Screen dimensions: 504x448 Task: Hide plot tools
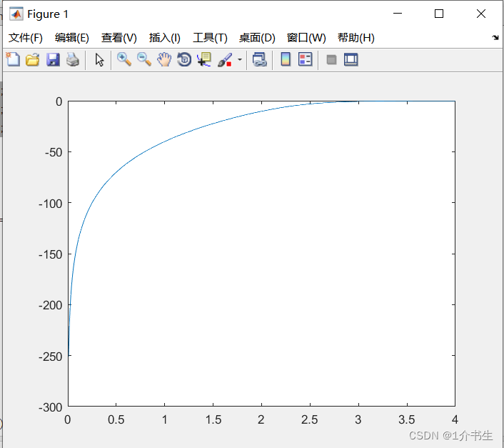click(331, 59)
